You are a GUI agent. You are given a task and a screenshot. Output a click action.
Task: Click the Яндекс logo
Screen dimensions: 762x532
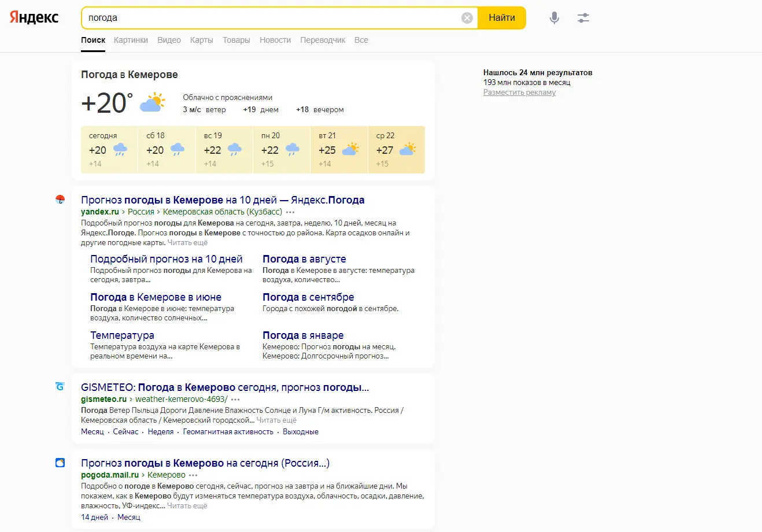[34, 17]
